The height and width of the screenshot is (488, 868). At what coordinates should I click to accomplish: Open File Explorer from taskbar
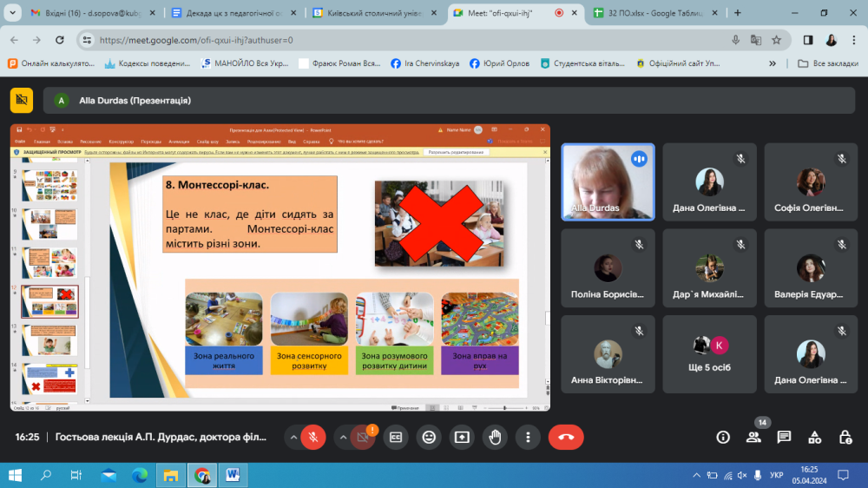170,475
